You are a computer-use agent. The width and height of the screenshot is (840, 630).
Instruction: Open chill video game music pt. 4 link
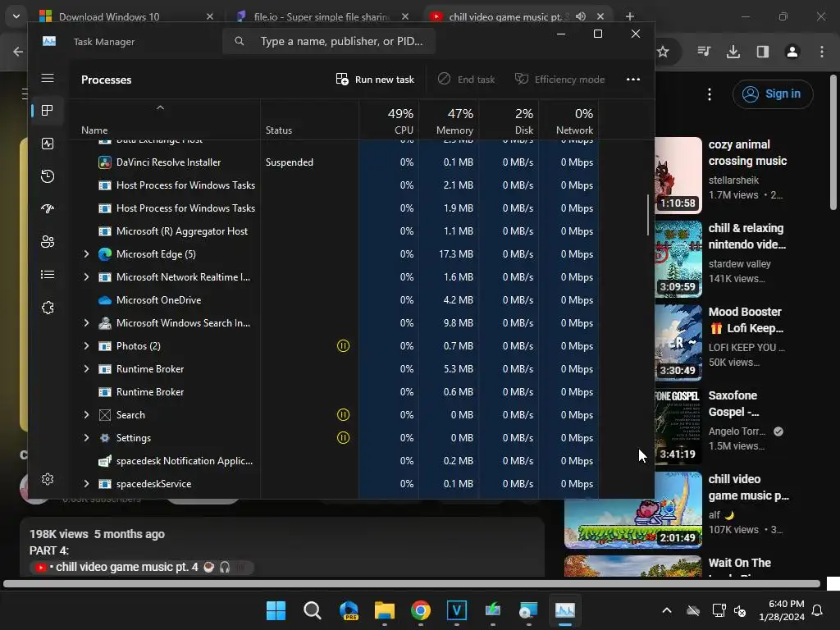tap(127, 567)
